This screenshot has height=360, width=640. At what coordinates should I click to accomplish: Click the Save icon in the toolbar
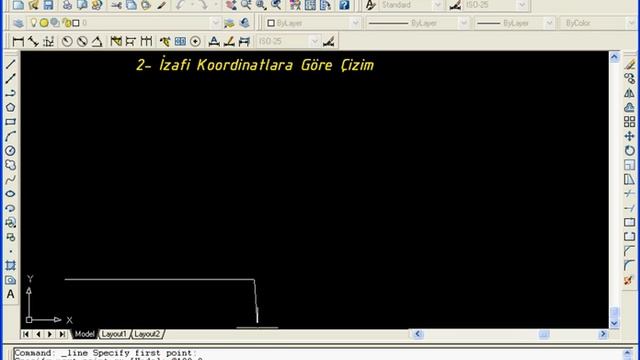click(x=49, y=5)
